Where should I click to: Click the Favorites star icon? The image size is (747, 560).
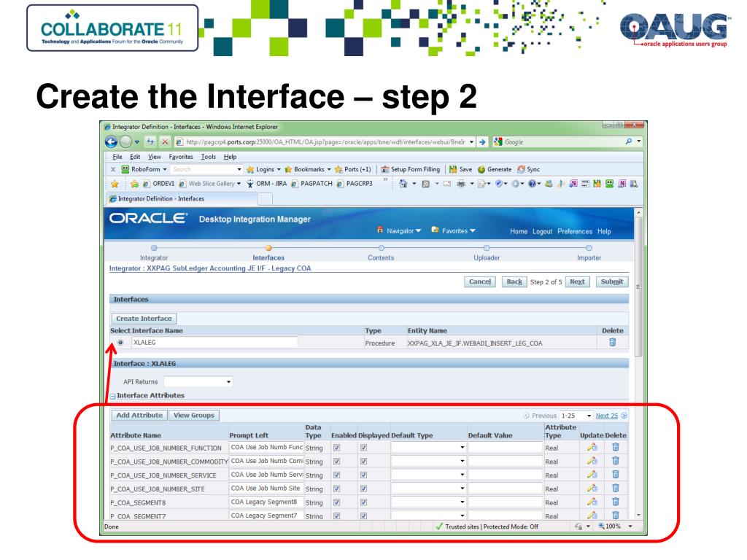point(115,184)
